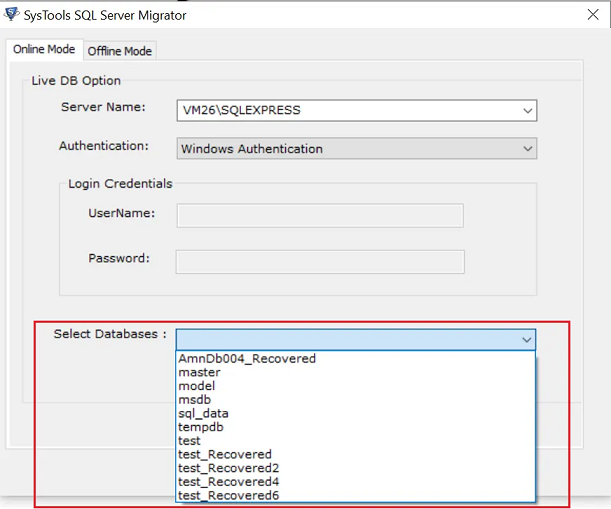Expand the Authentication dropdown arrow
The width and height of the screenshot is (611, 509).
528,148
